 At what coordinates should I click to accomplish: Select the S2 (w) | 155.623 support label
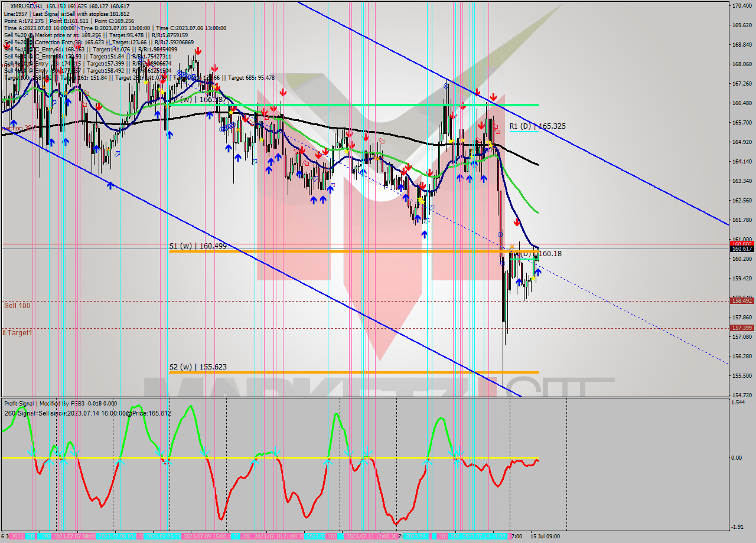pyautogui.click(x=198, y=367)
